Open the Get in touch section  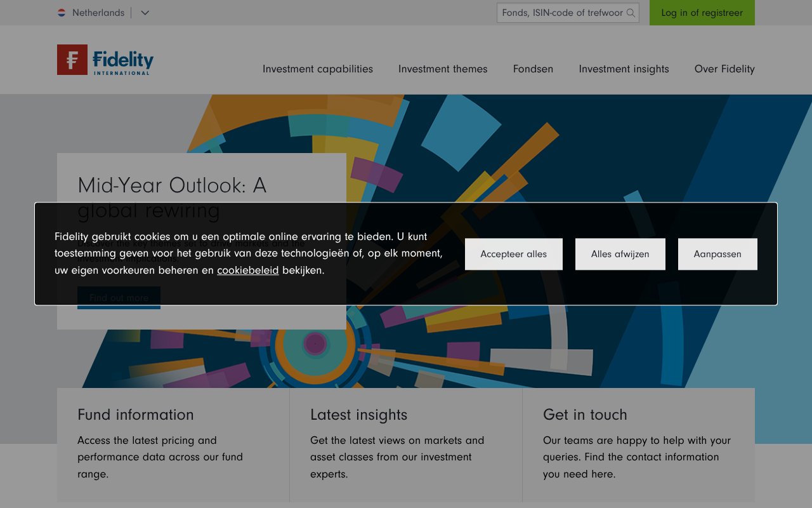pyautogui.click(x=585, y=415)
